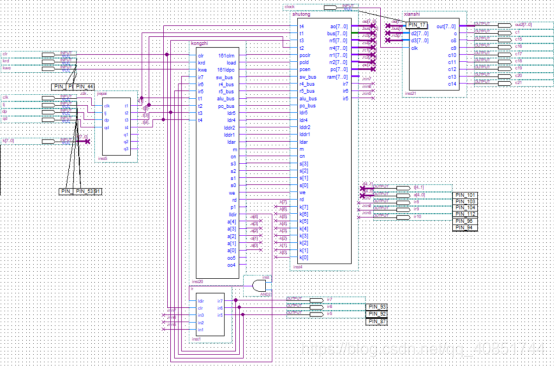
Task: Select the out[7..0] output pin symbol
Action: pos(505,25)
